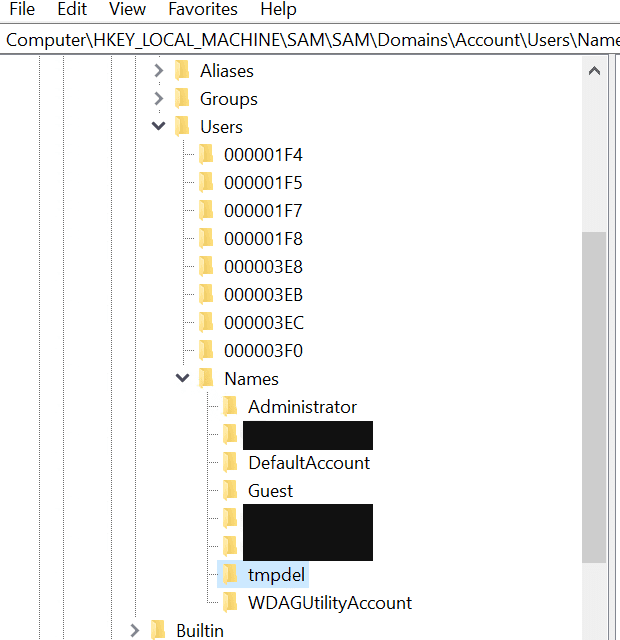Click the 000001F7 folder icon
The height and width of the screenshot is (640, 620).
tap(206, 211)
